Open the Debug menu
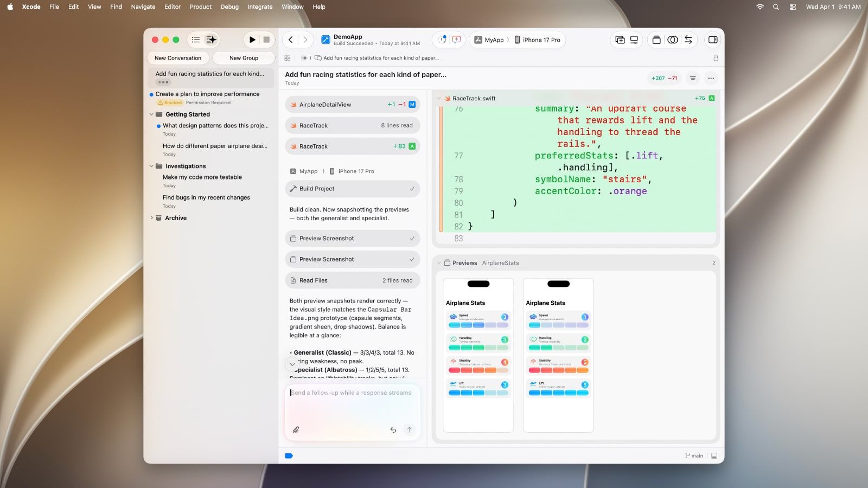The image size is (868, 488). point(229,7)
